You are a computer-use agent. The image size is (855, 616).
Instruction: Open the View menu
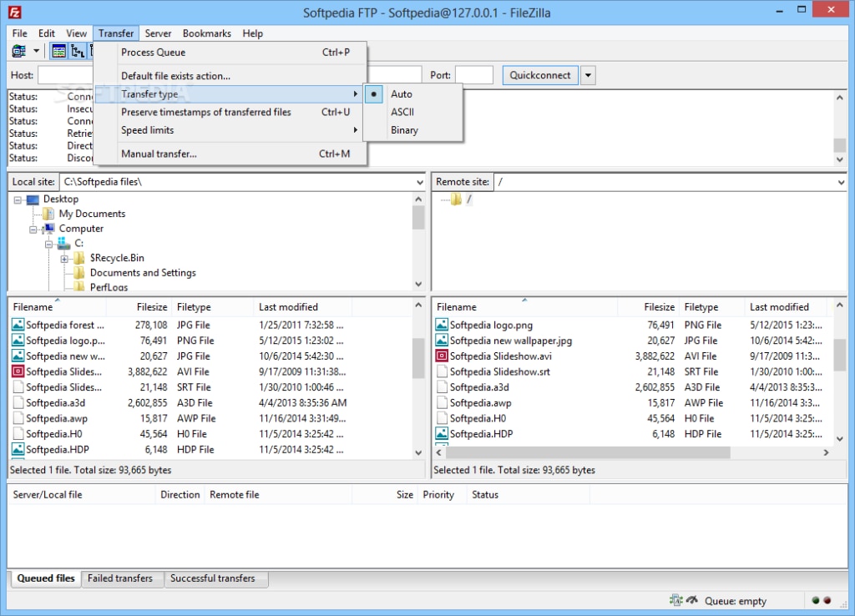coord(76,33)
